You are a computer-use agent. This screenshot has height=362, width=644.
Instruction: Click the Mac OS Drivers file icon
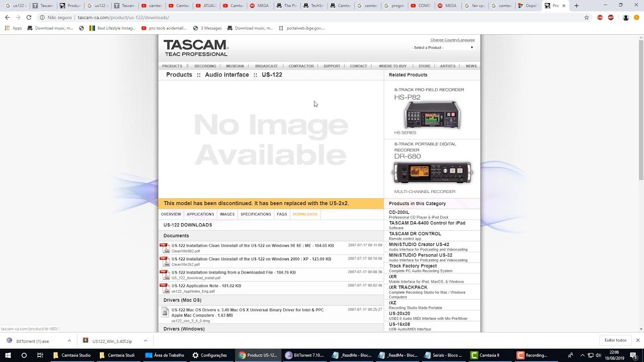tap(165, 312)
